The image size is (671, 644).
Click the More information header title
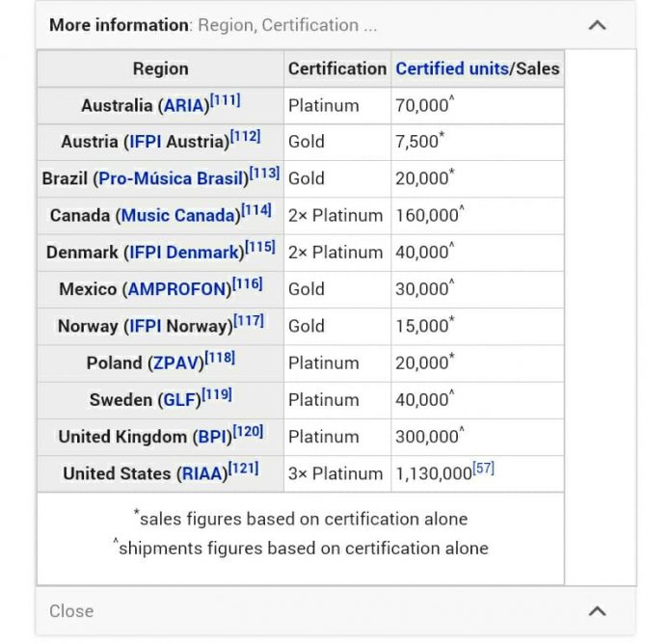click(x=119, y=25)
